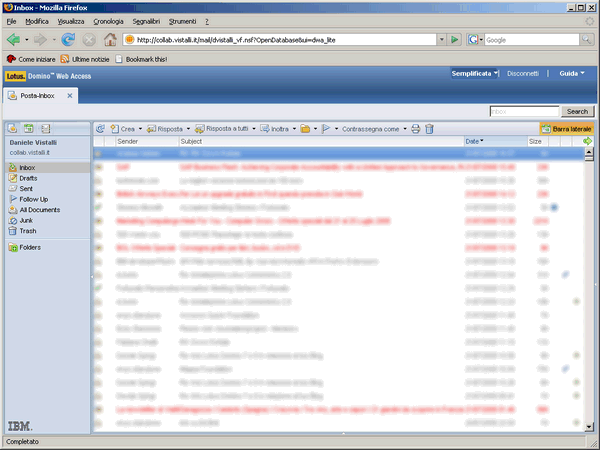Open the folder icon dropdown arrow
Image resolution: width=600 pixels, height=450 pixels.
tap(315, 129)
